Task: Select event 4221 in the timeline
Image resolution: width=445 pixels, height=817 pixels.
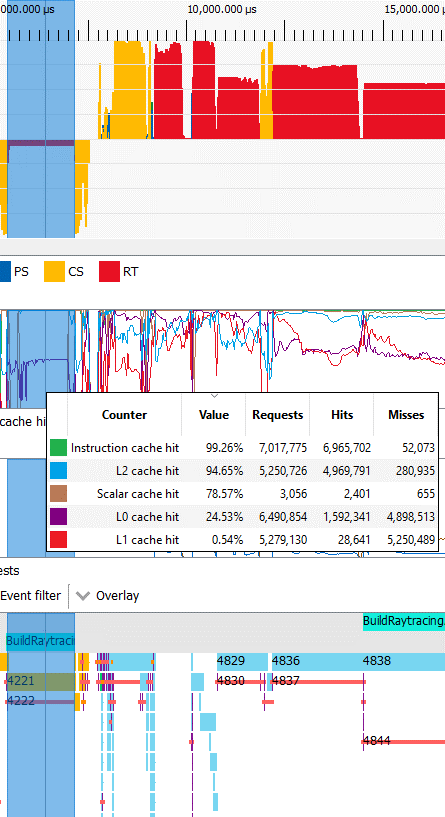Action: tap(41, 682)
